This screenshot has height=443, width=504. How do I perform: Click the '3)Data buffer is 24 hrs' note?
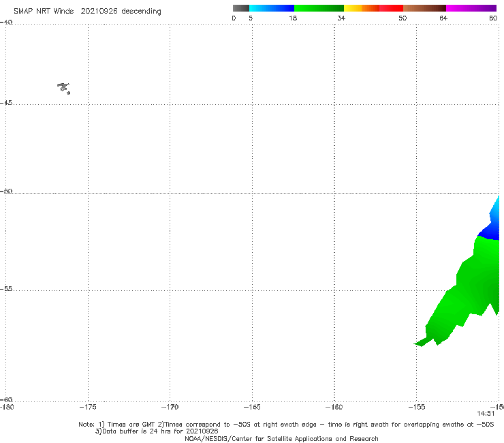(x=157, y=431)
